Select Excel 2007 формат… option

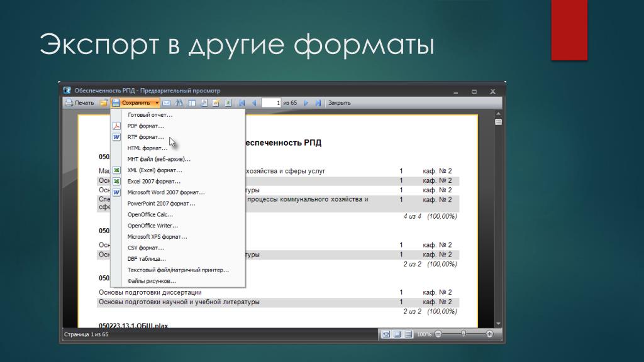click(178, 182)
